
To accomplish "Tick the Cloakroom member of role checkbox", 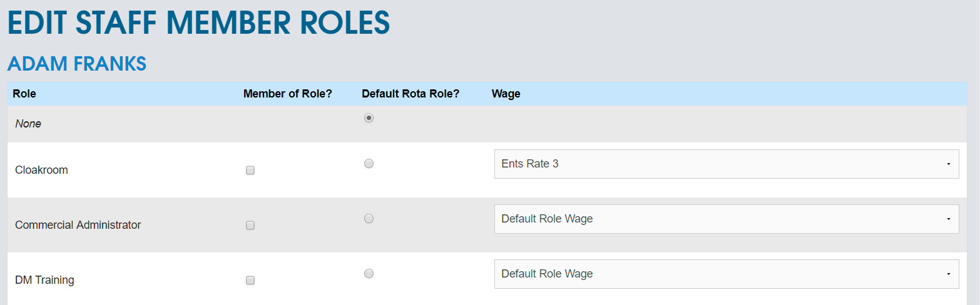I will (250, 170).
